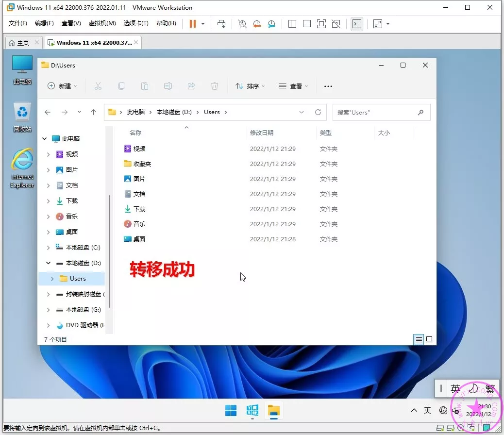The image size is (504, 435).
Task: Expand the 本地磁盘 (C:) tree node
Action: (x=48, y=247)
